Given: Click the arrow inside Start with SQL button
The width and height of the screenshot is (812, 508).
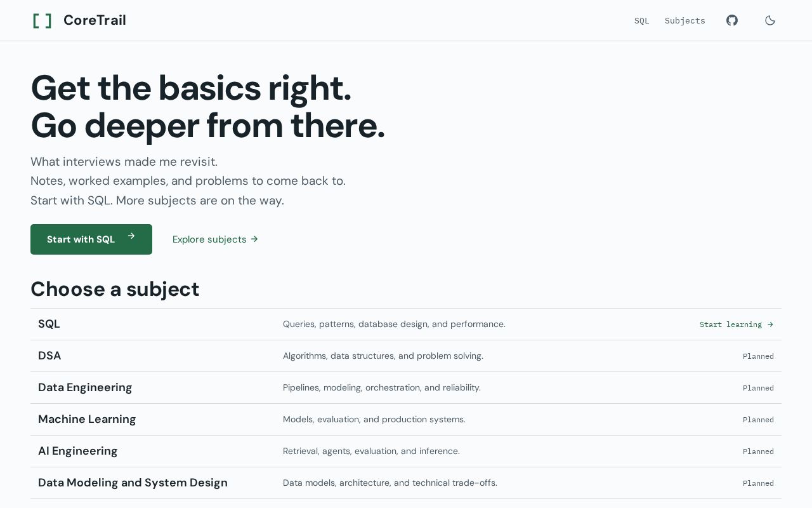Looking at the screenshot, I should pyautogui.click(x=131, y=236).
